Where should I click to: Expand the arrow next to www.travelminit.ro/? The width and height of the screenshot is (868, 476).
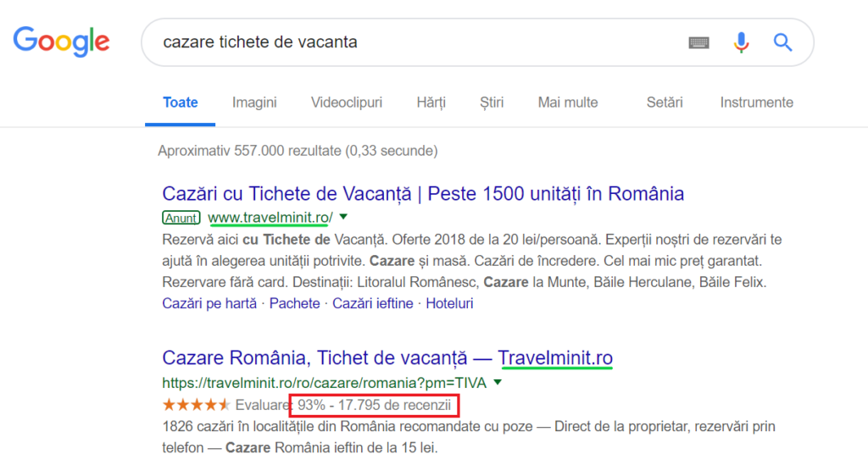point(343,217)
